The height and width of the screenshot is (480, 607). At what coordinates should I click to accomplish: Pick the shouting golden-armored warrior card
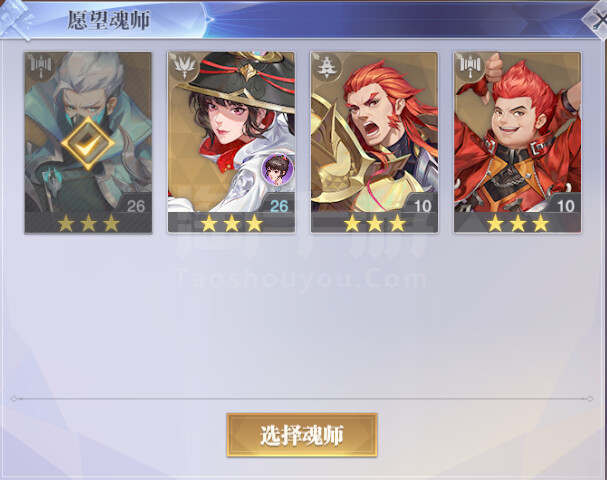pos(374,142)
